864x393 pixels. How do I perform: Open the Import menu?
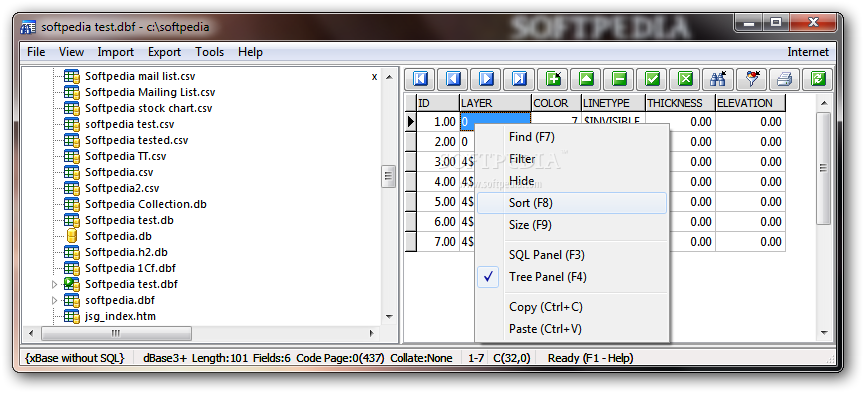pos(116,52)
